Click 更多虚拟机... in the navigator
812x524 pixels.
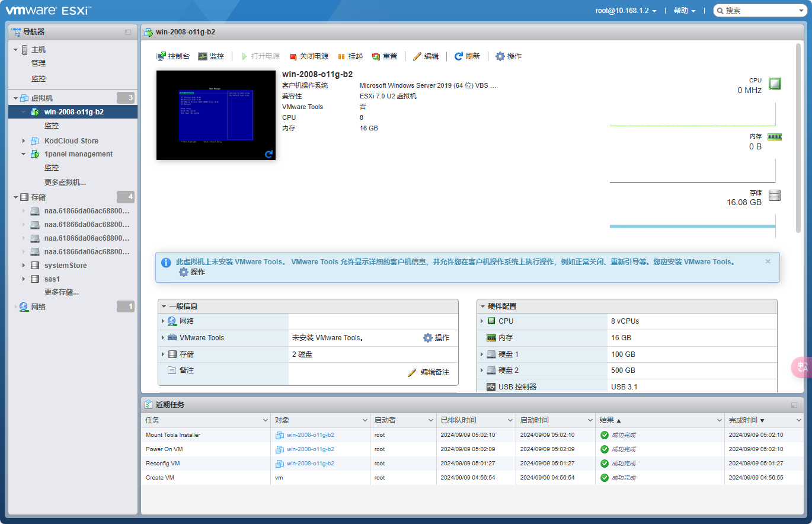pyautogui.click(x=65, y=183)
